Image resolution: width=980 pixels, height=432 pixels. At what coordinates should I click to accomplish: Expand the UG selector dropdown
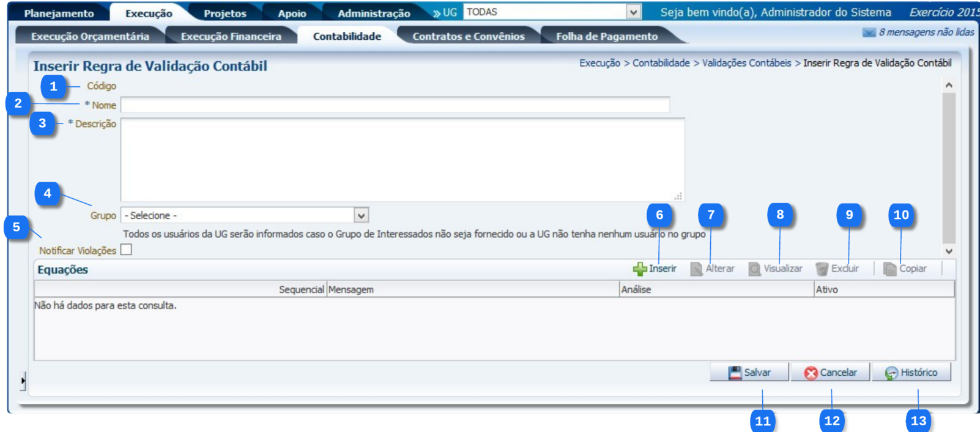click(633, 12)
